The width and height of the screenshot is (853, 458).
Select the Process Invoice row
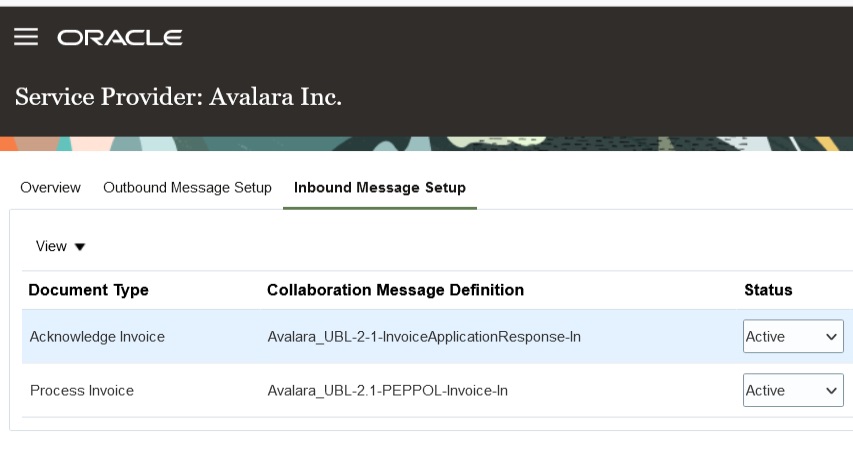[x=81, y=391]
